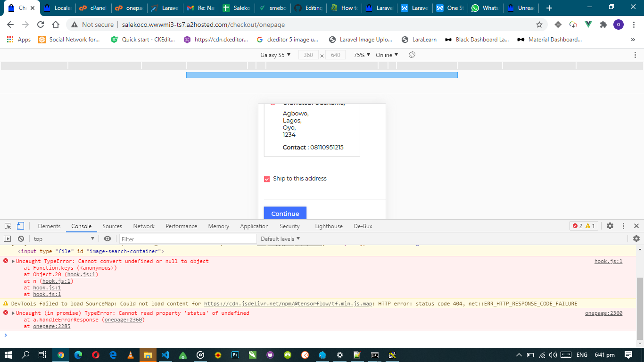Click the Continue button
Screen dimensions: 644x362
[x=285, y=213]
